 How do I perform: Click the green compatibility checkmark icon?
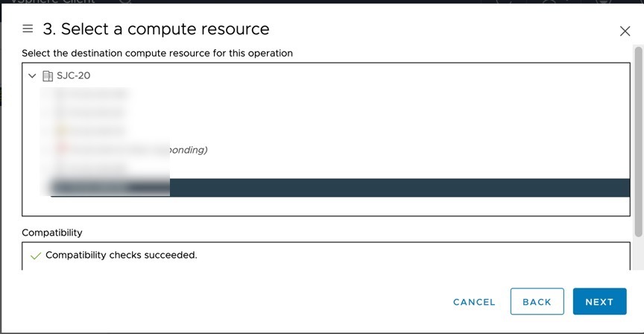[x=35, y=256]
